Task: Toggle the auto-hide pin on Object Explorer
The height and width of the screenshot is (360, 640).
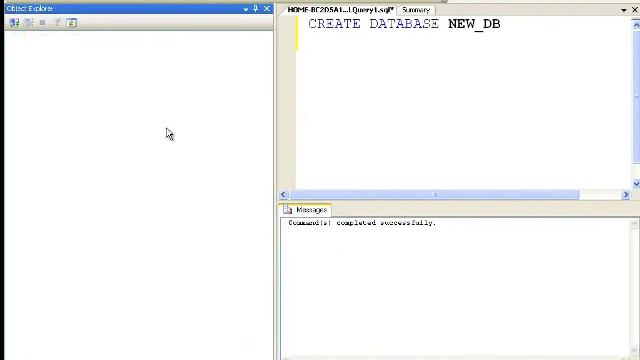Action: point(256,9)
